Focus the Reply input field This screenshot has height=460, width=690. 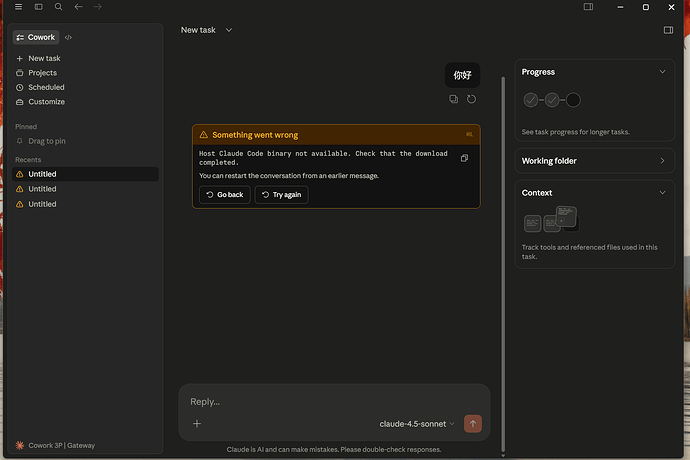click(x=334, y=402)
